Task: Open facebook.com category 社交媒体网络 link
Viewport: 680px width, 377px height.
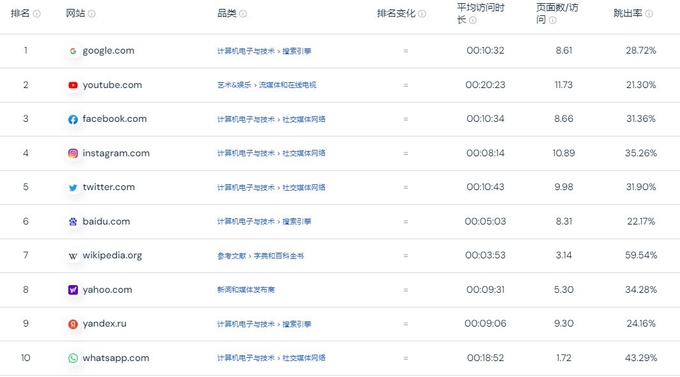Action: click(x=304, y=119)
